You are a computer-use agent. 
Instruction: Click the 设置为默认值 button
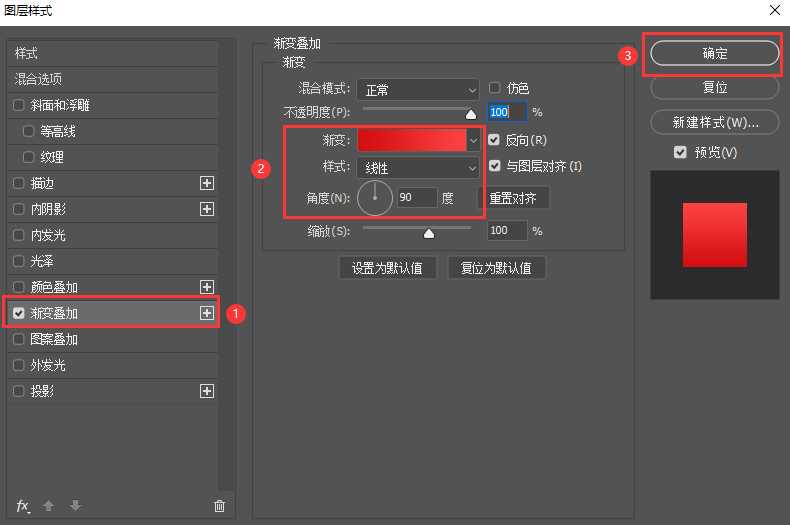pyautogui.click(x=387, y=268)
